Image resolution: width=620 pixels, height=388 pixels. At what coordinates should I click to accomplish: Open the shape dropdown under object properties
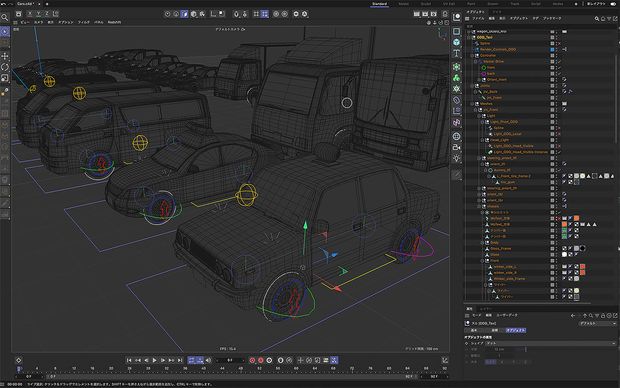pos(551,343)
